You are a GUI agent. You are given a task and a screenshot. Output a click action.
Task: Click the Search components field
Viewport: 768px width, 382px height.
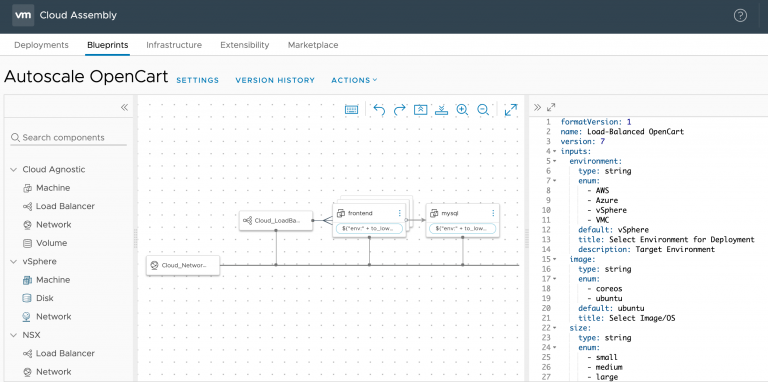click(69, 138)
